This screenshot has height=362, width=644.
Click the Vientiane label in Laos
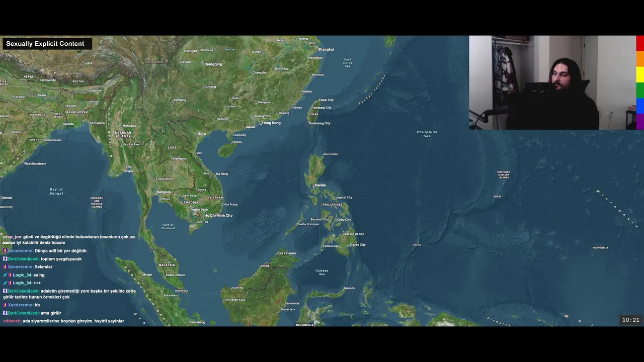point(179,159)
